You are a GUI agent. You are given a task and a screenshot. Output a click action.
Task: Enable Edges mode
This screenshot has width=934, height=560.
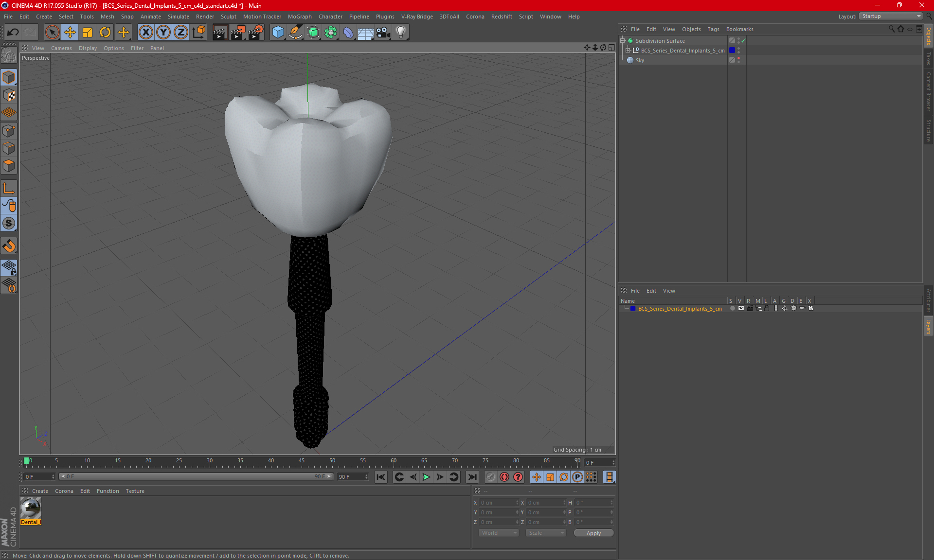[x=9, y=148]
